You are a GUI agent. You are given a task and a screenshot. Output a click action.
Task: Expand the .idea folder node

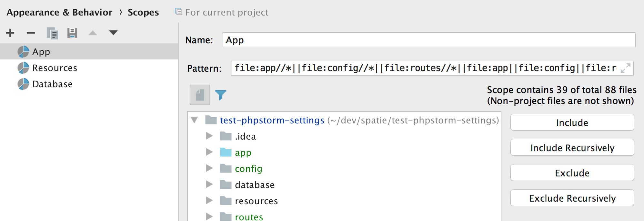(209, 136)
